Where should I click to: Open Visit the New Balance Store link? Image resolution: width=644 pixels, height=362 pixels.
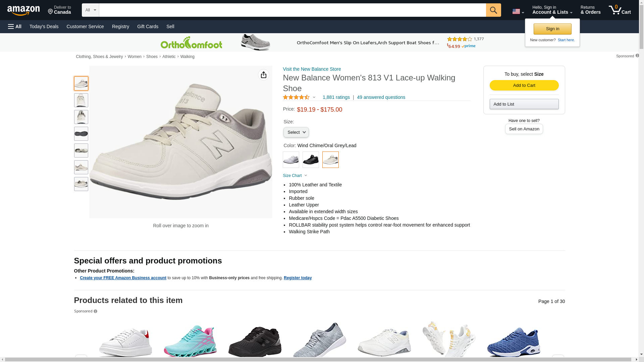312,69
